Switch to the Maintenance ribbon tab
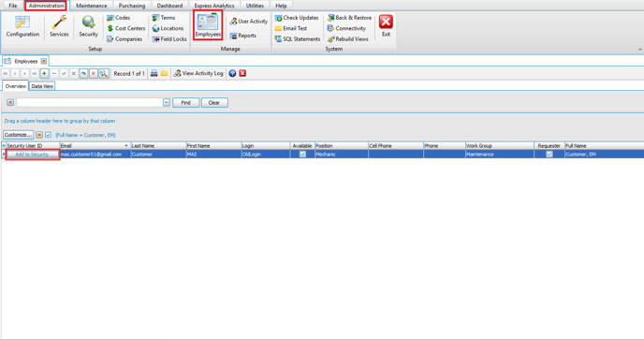The image size is (644, 340). pos(91,6)
